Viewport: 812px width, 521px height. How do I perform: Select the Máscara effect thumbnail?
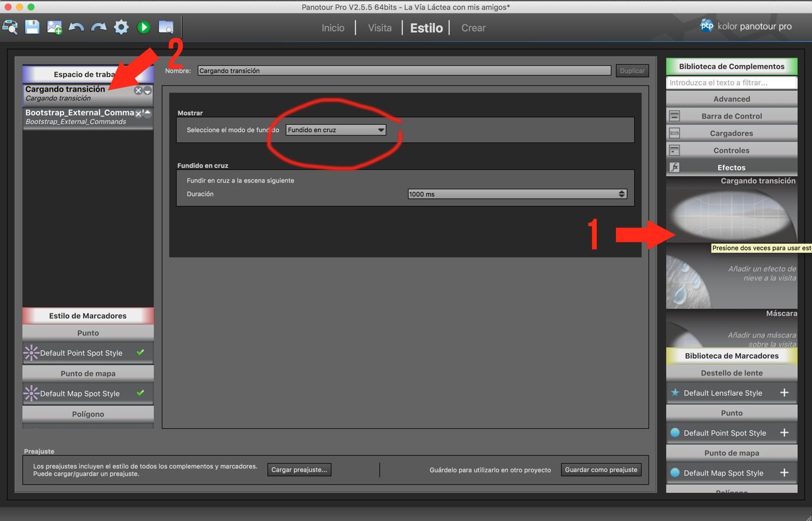[731, 328]
